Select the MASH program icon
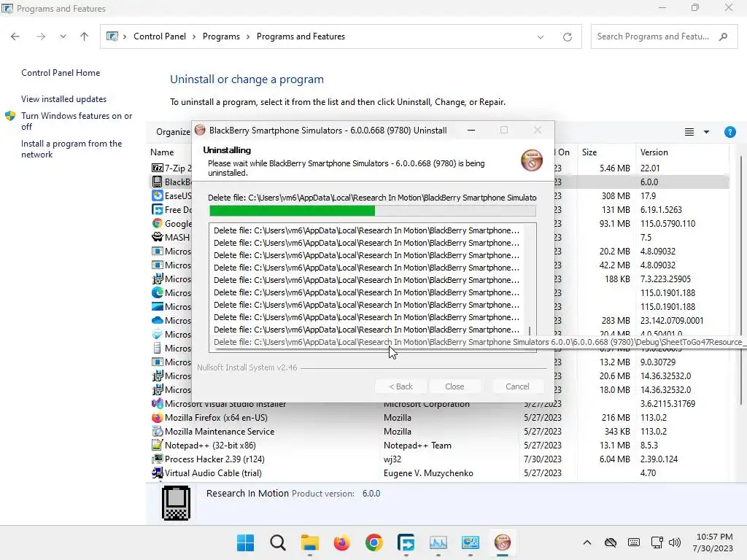 [158, 237]
